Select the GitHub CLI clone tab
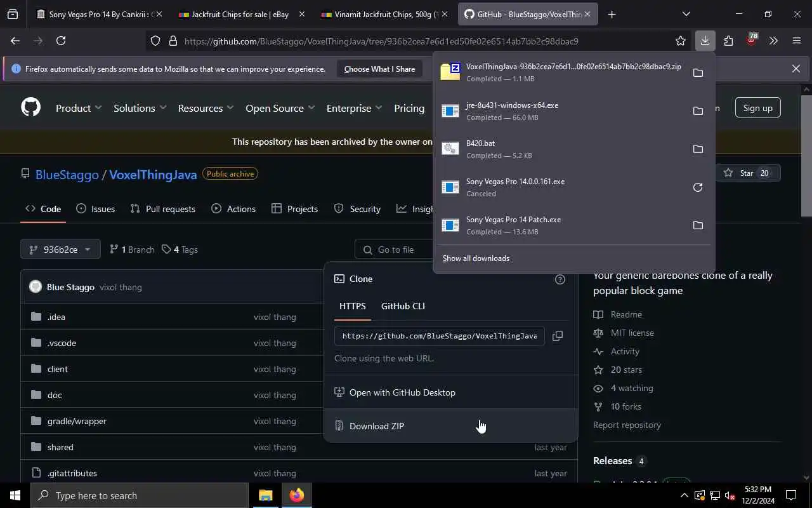The width and height of the screenshot is (812, 508). 403,306
